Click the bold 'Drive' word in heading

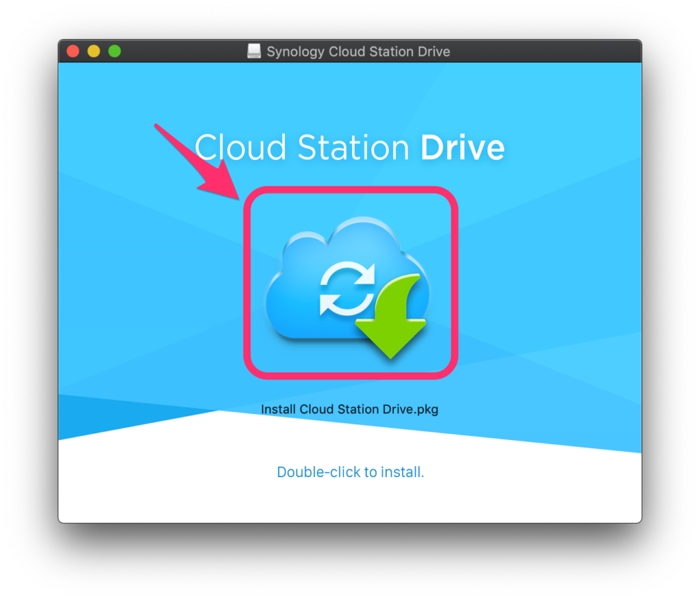(462, 148)
